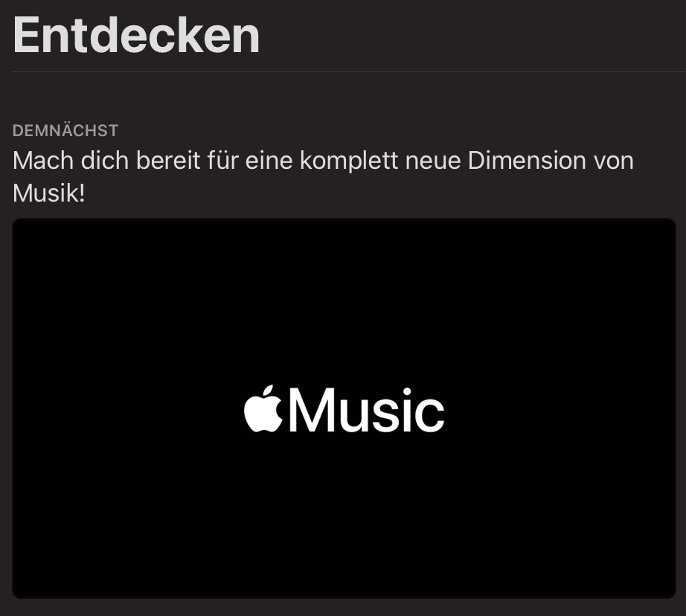Click the letter 'M' of Music logo
The width and height of the screenshot is (686, 616).
(311, 410)
